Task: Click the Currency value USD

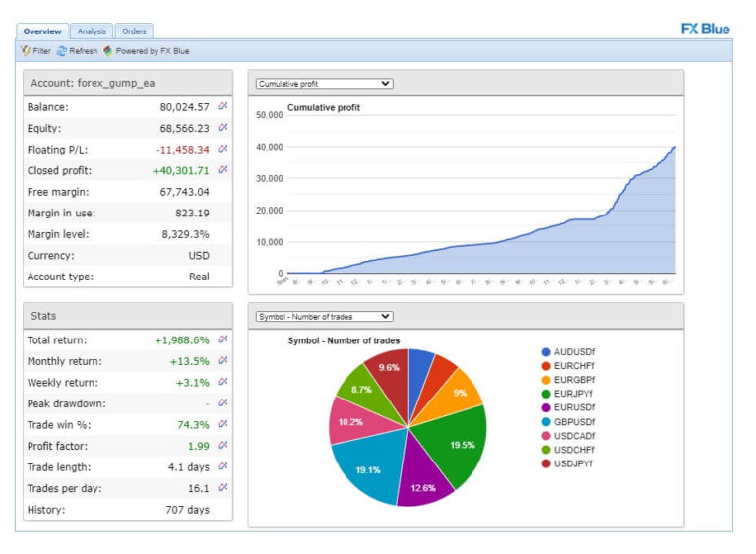Action: [x=199, y=256]
